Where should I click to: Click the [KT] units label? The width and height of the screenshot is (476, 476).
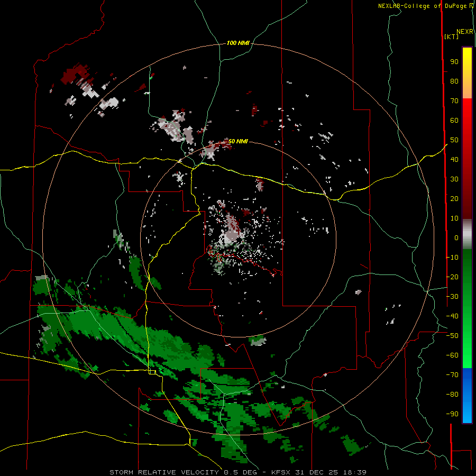pos(451,36)
